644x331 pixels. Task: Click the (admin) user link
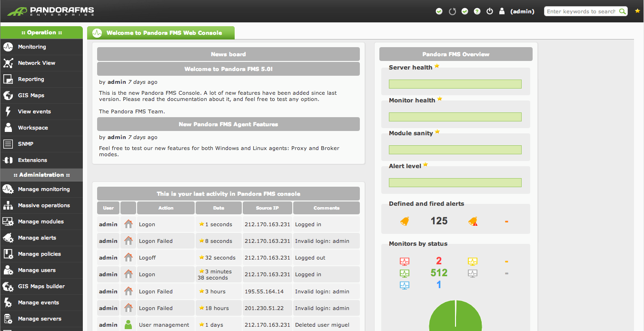tap(522, 11)
